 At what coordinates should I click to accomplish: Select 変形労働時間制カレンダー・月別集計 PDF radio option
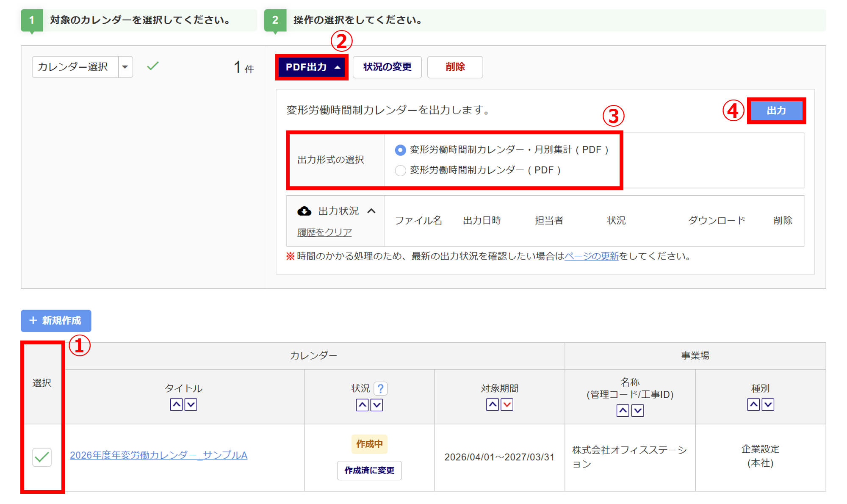(x=400, y=150)
